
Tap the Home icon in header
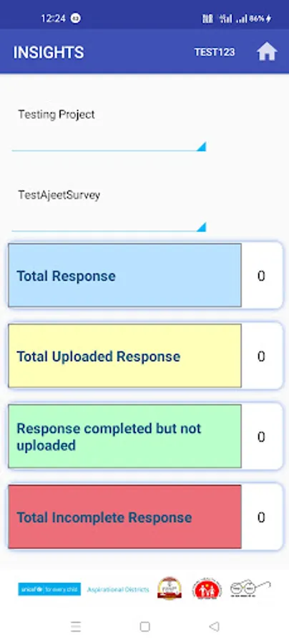[x=267, y=52]
